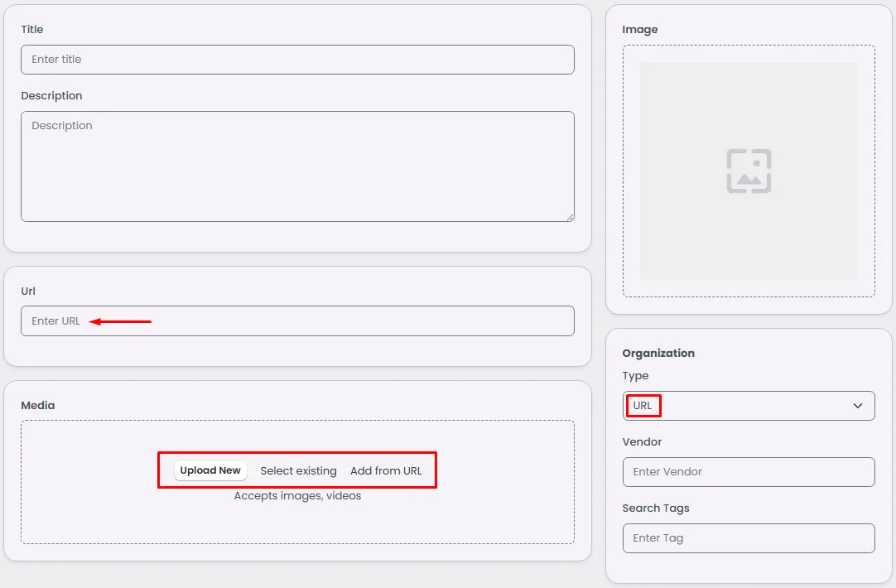Click the Media section heading
Image resolution: width=896 pixels, height=588 pixels.
(x=37, y=406)
